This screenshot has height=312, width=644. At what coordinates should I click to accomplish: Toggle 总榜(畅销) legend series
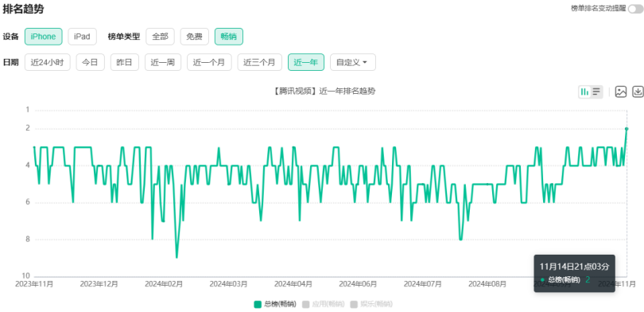pyautogui.click(x=275, y=304)
